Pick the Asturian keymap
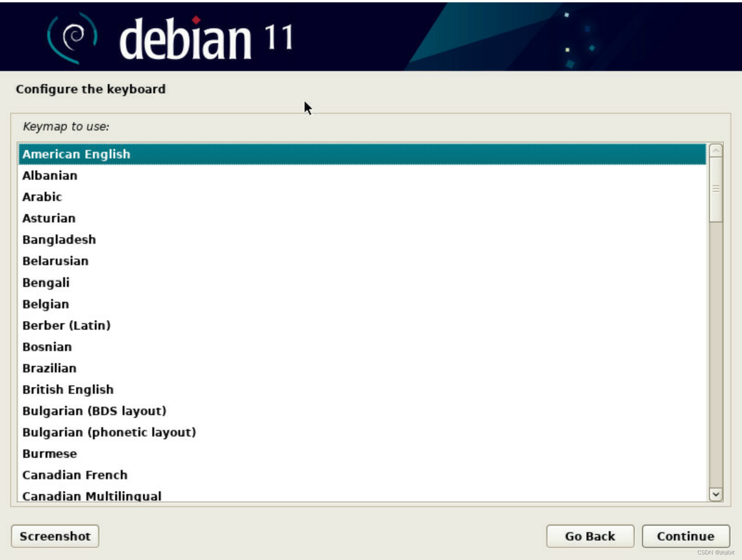This screenshot has width=742, height=560. [49, 218]
